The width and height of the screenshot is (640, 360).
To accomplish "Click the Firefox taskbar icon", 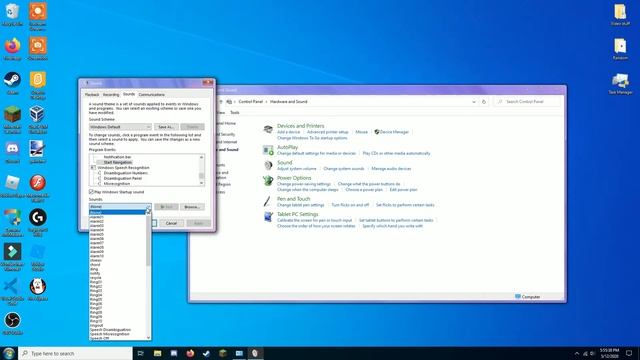I will click(x=190, y=353).
